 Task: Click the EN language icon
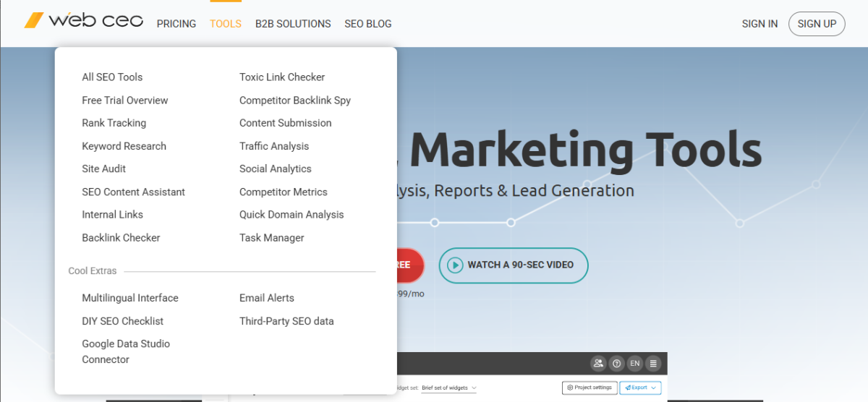634,364
